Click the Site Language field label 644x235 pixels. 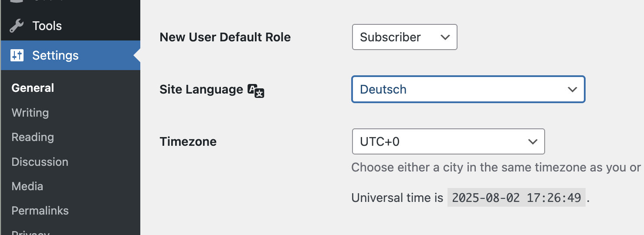(201, 89)
